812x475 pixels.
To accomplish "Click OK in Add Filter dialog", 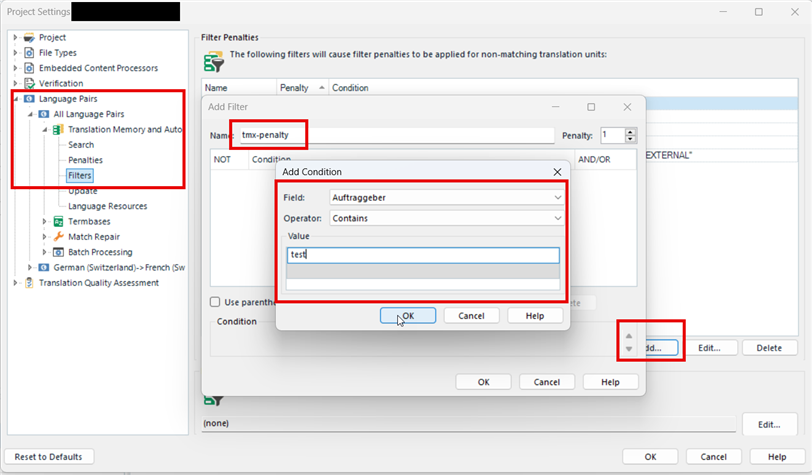I will pos(483,382).
